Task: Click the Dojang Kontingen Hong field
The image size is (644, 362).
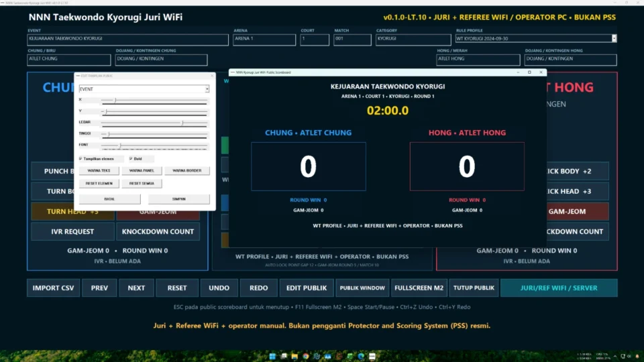Action: tap(570, 60)
